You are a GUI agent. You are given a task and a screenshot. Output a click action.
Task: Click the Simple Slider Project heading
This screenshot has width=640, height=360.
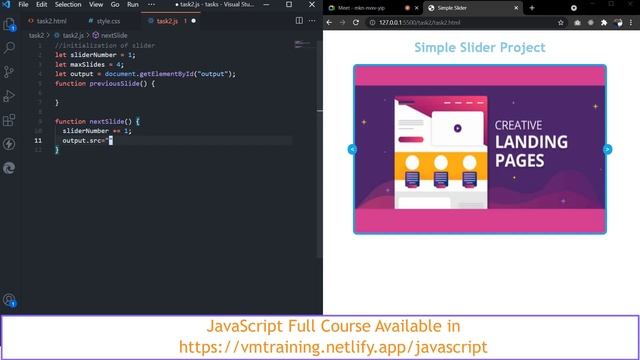pos(480,47)
